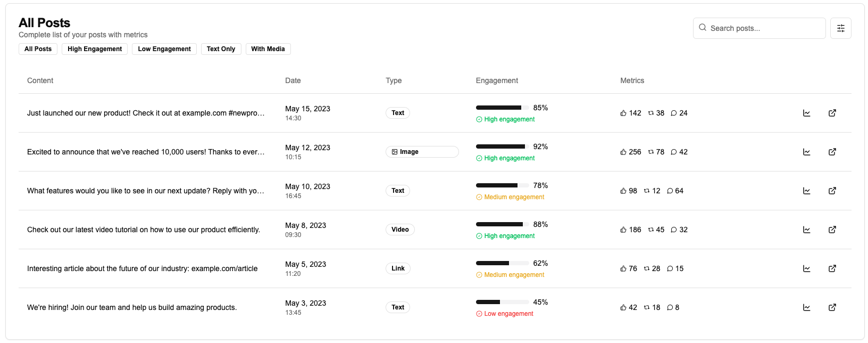
Task: Select the All Posts tab
Action: [x=38, y=49]
